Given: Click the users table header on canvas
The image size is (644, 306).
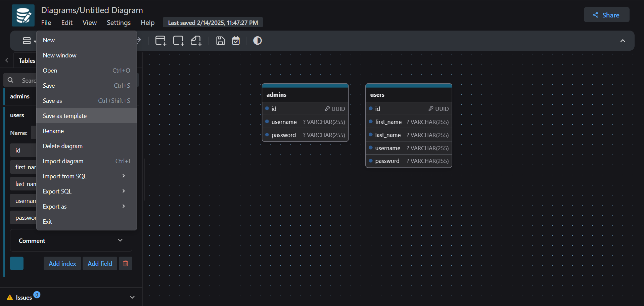Looking at the screenshot, I should 409,94.
